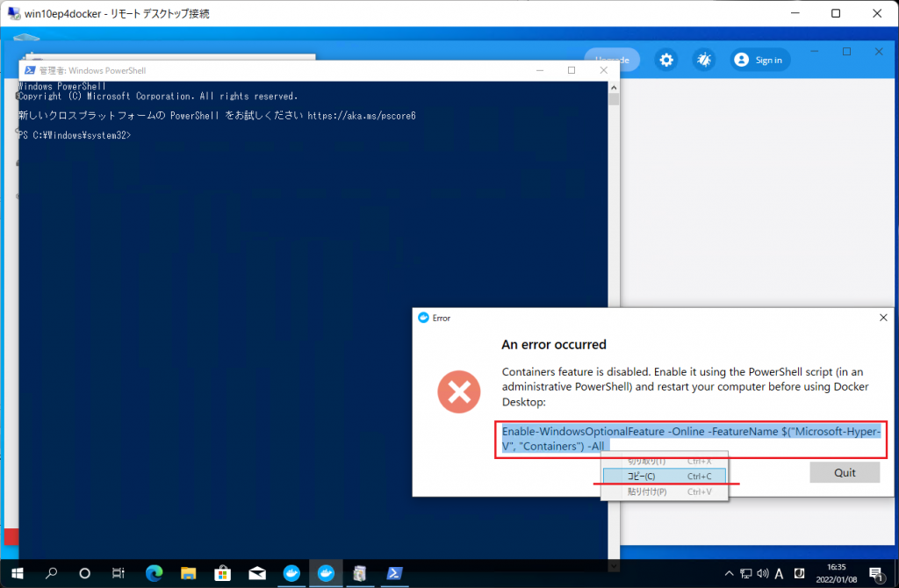This screenshot has width=899, height=588.
Task: Select コピー(C) in the context menu
Action: [x=665, y=477]
